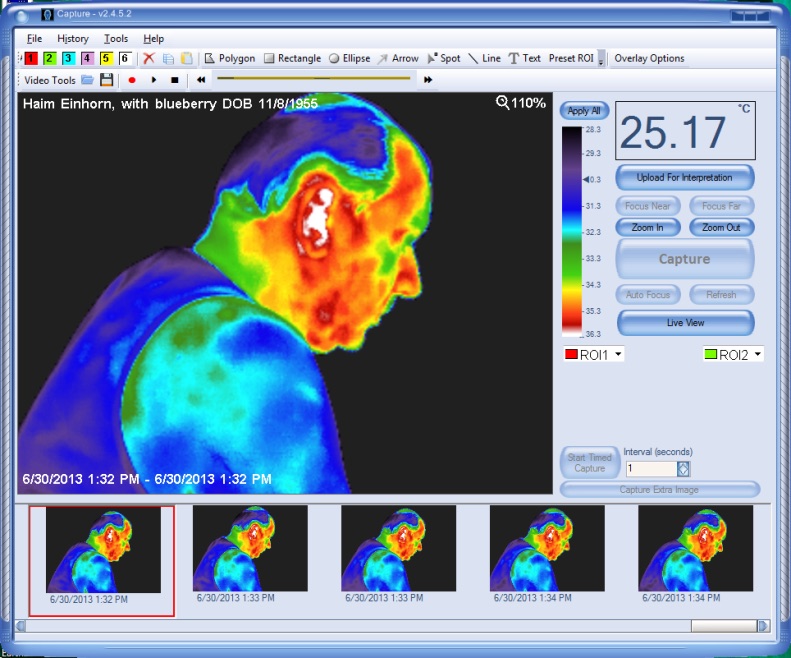
Task: Click thumbnail strip right scroll arrow
Action: click(764, 626)
